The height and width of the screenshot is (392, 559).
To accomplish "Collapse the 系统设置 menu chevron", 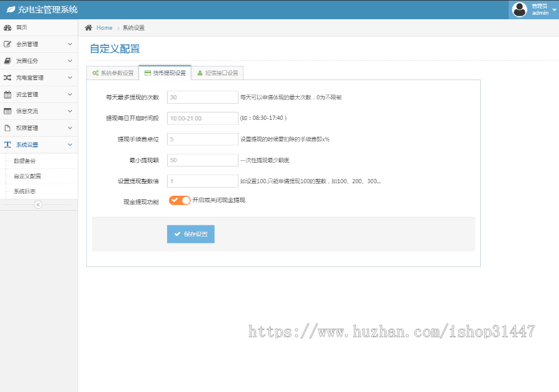I will tap(70, 145).
